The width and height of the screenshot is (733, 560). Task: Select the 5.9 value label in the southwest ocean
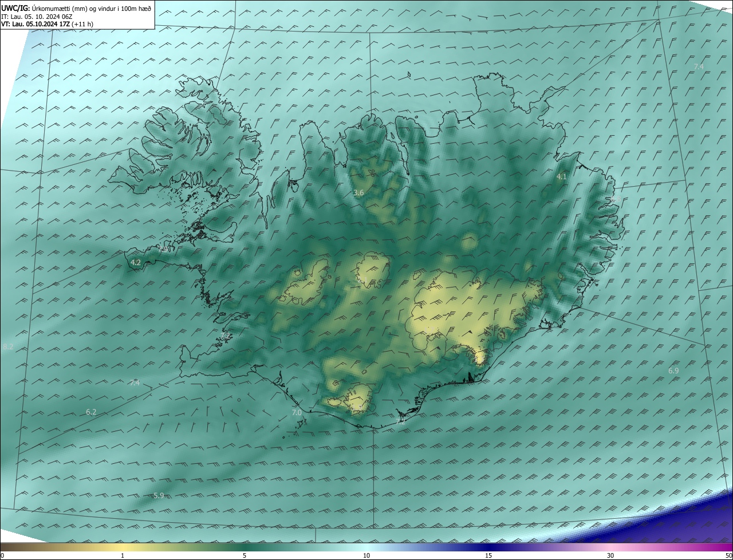pyautogui.click(x=159, y=495)
